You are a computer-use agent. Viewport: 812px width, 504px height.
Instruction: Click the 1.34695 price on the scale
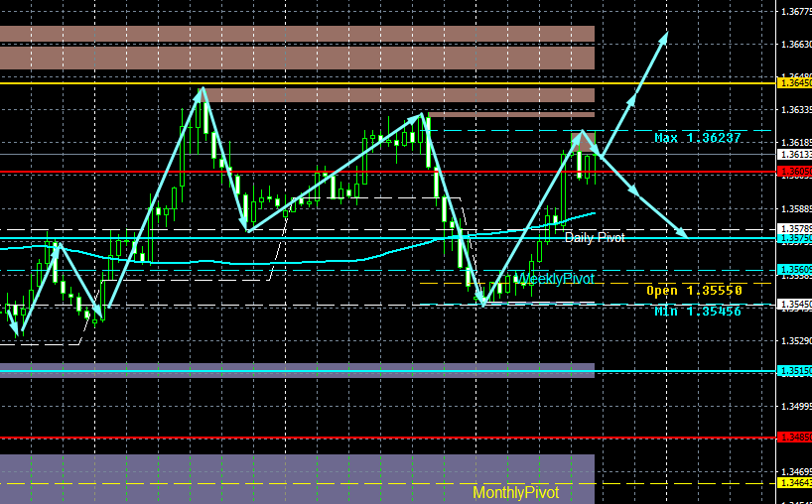point(796,472)
